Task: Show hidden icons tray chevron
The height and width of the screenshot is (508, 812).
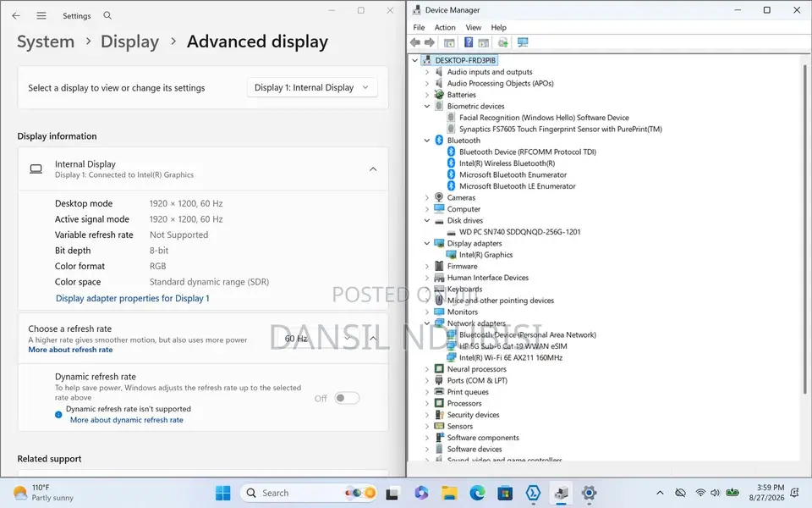Action: 660,493
